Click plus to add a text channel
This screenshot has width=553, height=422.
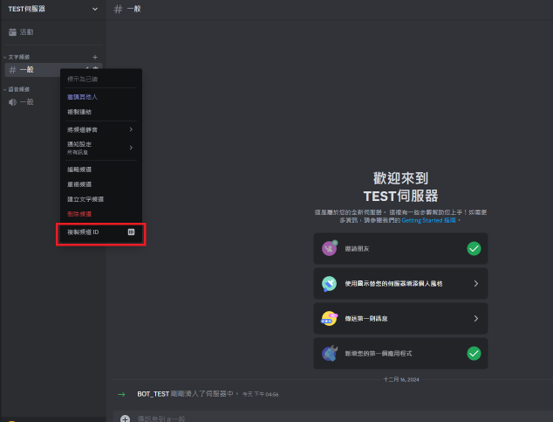tap(95, 57)
